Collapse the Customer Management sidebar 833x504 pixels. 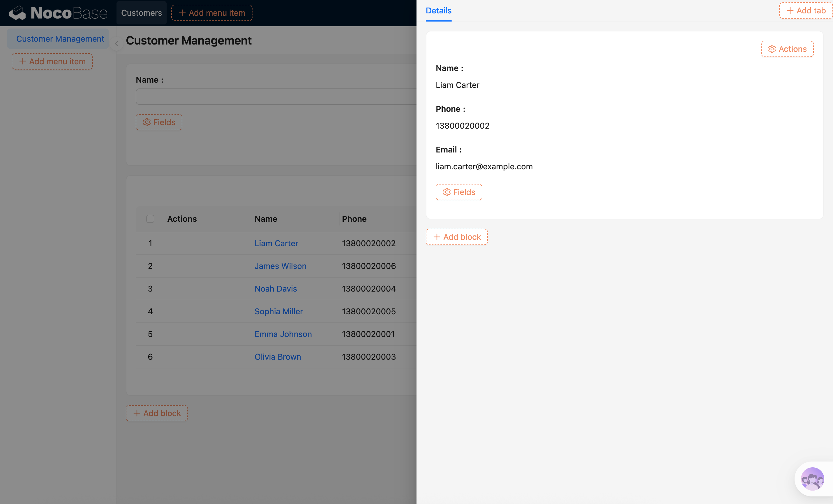coord(116,44)
